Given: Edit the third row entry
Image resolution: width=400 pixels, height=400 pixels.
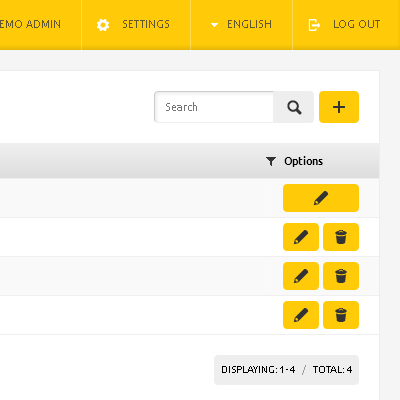Looking at the screenshot, I should [301, 276].
